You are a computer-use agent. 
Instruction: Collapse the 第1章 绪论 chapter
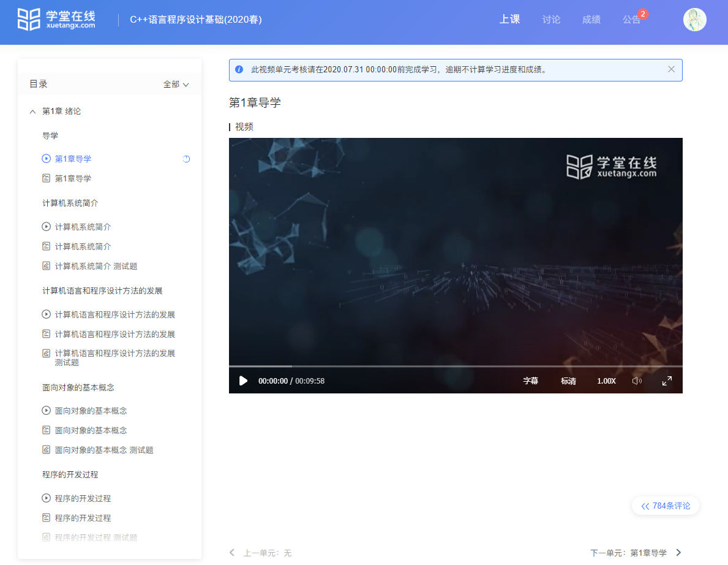tap(32, 112)
